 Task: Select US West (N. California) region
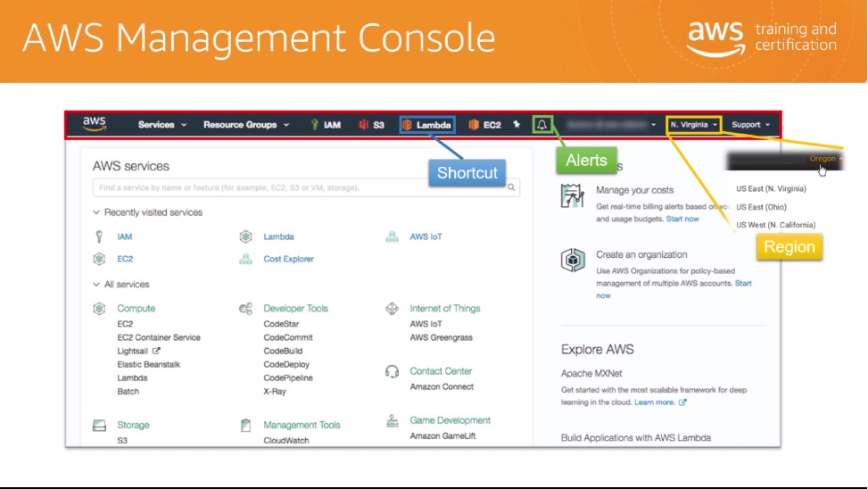(x=775, y=225)
